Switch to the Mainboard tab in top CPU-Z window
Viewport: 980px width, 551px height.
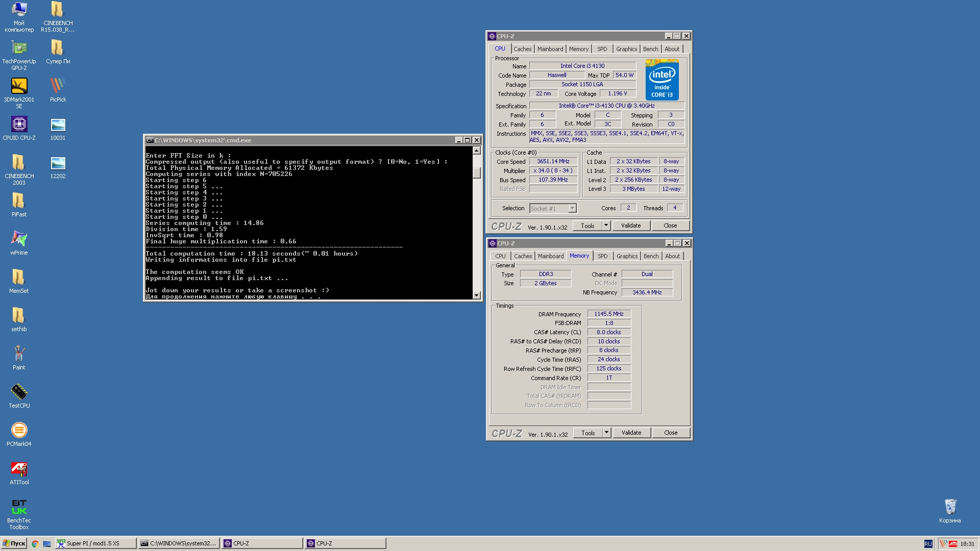pyautogui.click(x=550, y=49)
